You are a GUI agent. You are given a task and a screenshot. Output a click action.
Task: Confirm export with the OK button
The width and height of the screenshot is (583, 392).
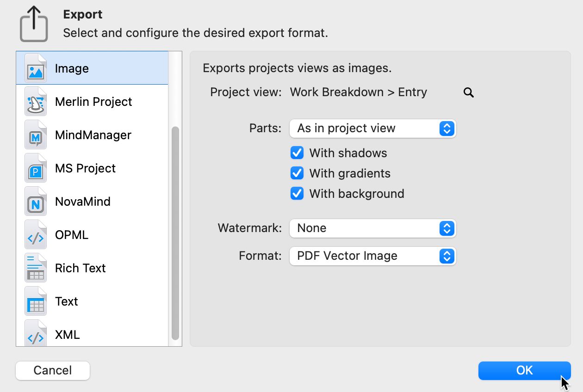tap(524, 370)
